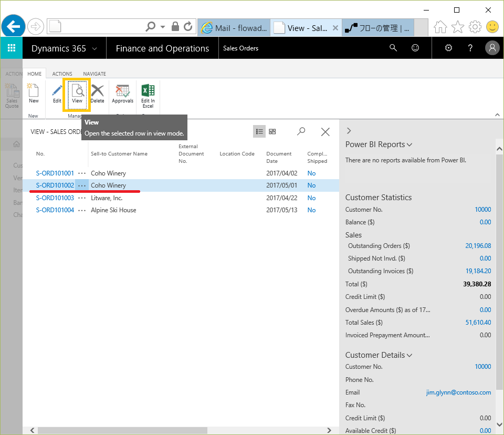The image size is (504, 435).
Task: Click the browser back arrow button
Action: (x=13, y=26)
